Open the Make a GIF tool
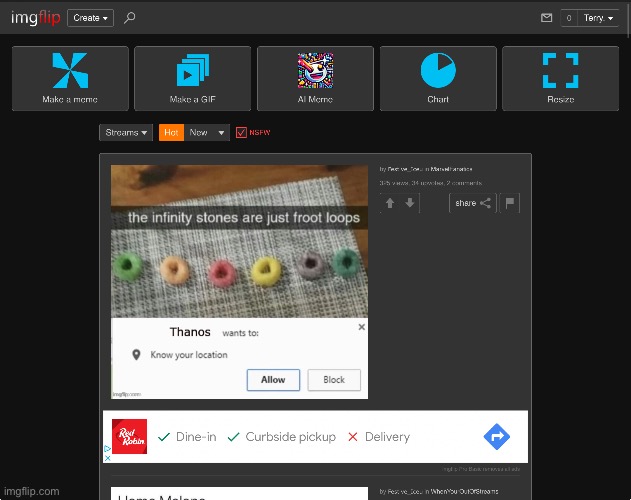 point(192,78)
